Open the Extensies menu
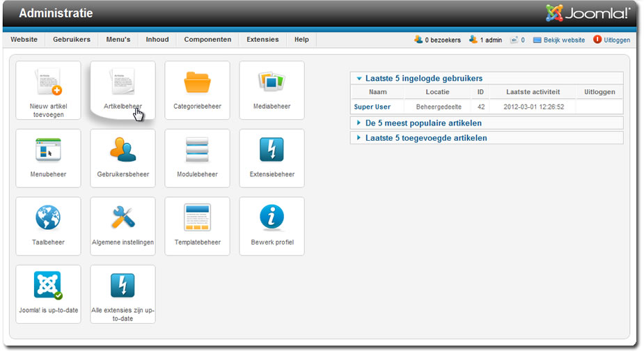Viewport: 644px width, 356px height. tap(262, 40)
